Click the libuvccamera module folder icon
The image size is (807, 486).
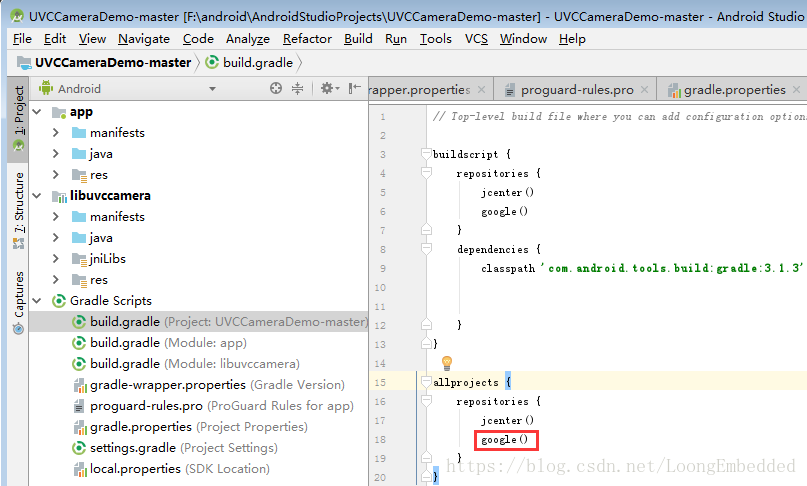pyautogui.click(x=59, y=196)
